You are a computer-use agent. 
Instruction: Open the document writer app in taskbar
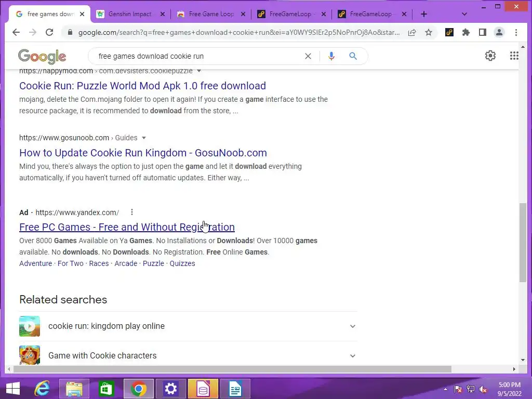pyautogui.click(x=235, y=389)
